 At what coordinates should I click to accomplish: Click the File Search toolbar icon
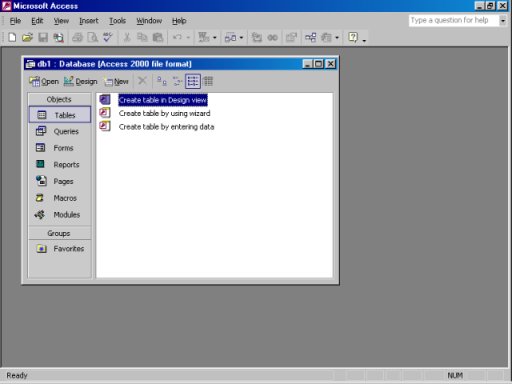coord(59,37)
